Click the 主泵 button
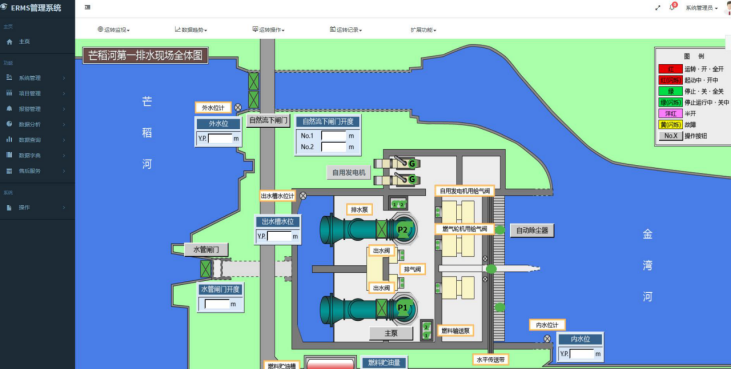This screenshot has width=732, height=369. (391, 334)
